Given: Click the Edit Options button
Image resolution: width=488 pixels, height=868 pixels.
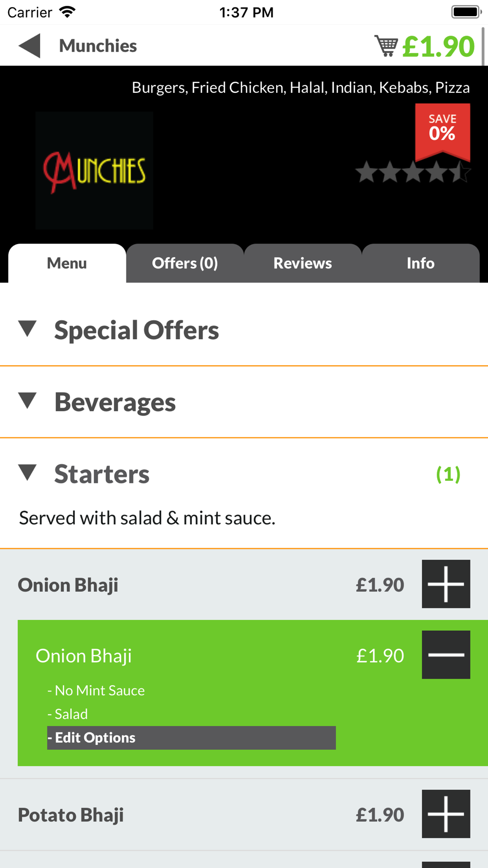Looking at the screenshot, I should [191, 738].
